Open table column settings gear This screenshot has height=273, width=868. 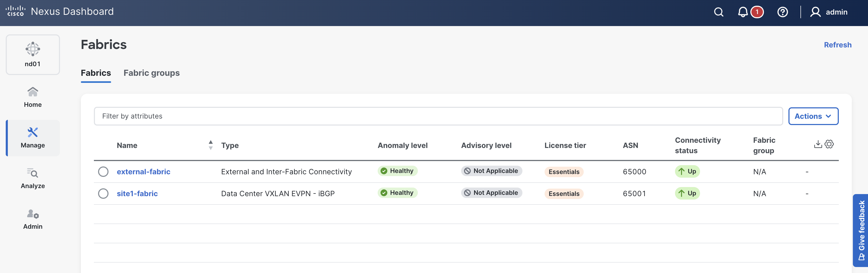click(x=829, y=144)
